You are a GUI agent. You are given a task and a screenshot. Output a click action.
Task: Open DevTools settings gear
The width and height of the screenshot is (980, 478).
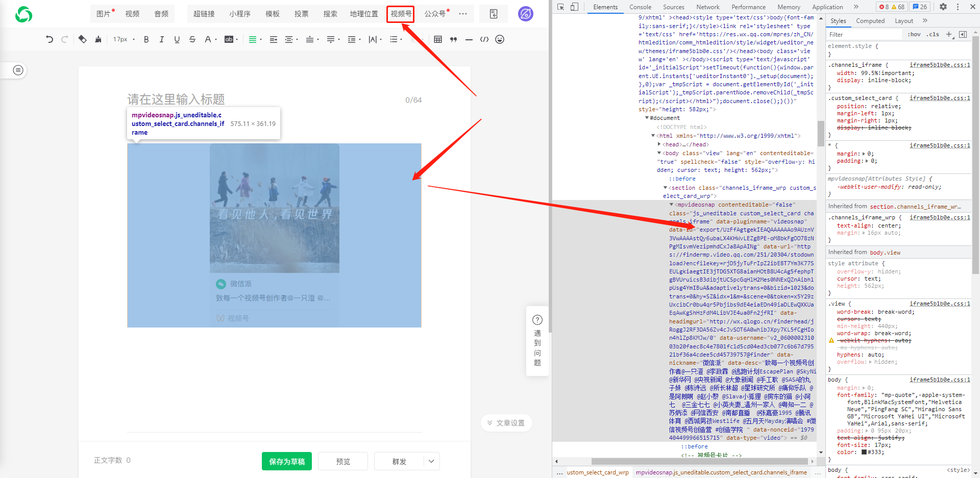tap(943, 7)
